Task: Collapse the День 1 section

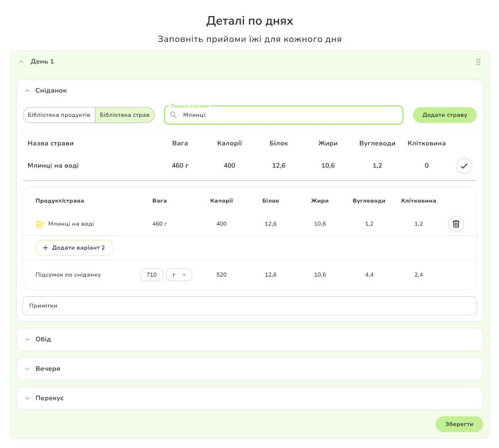Action: 21,62
